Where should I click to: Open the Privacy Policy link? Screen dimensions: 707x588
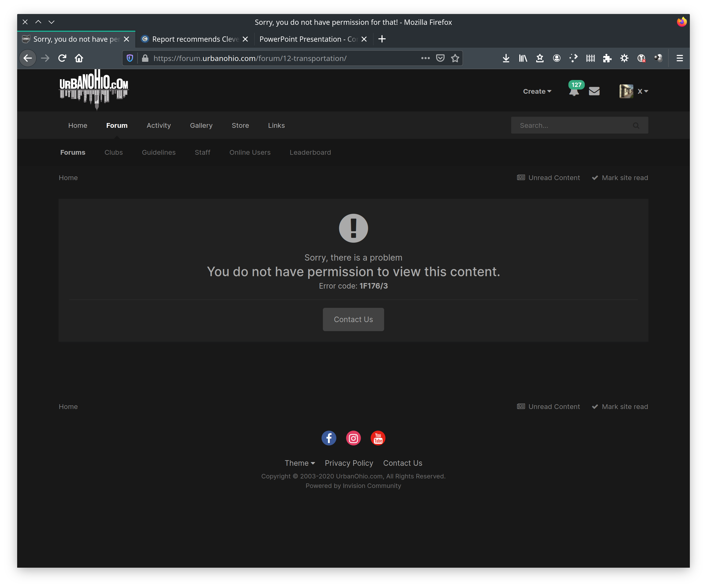[x=349, y=463]
